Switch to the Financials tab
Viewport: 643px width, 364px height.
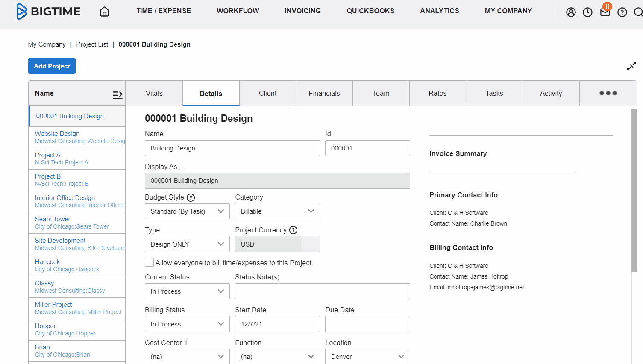pyautogui.click(x=324, y=93)
